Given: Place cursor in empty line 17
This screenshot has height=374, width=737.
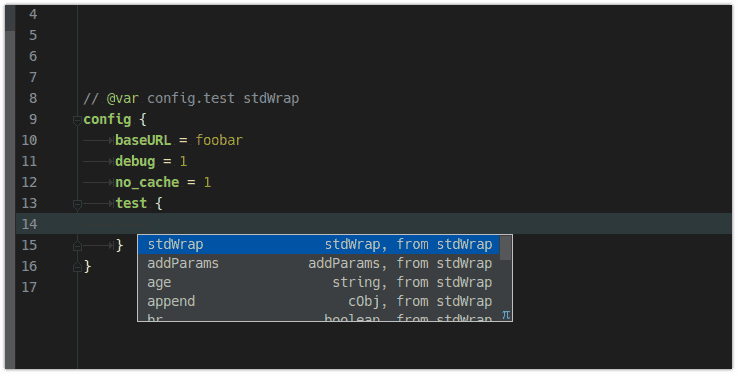Looking at the screenshot, I should [376, 287].
